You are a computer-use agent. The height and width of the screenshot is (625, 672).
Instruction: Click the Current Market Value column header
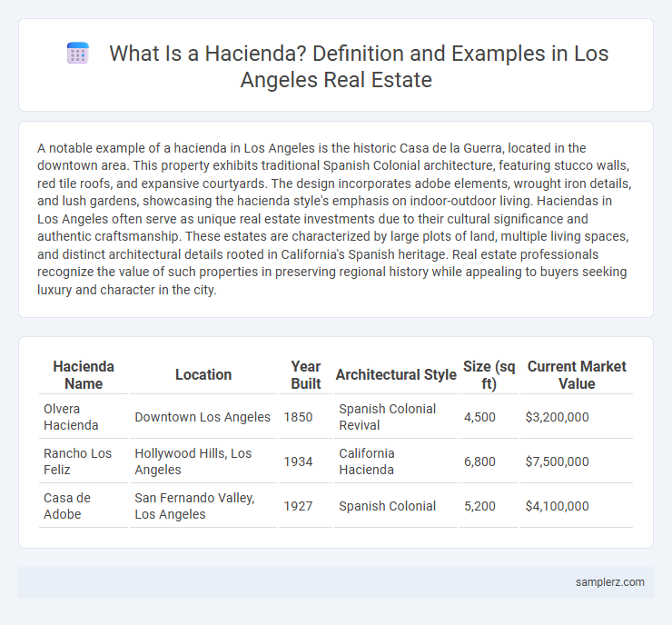click(577, 374)
